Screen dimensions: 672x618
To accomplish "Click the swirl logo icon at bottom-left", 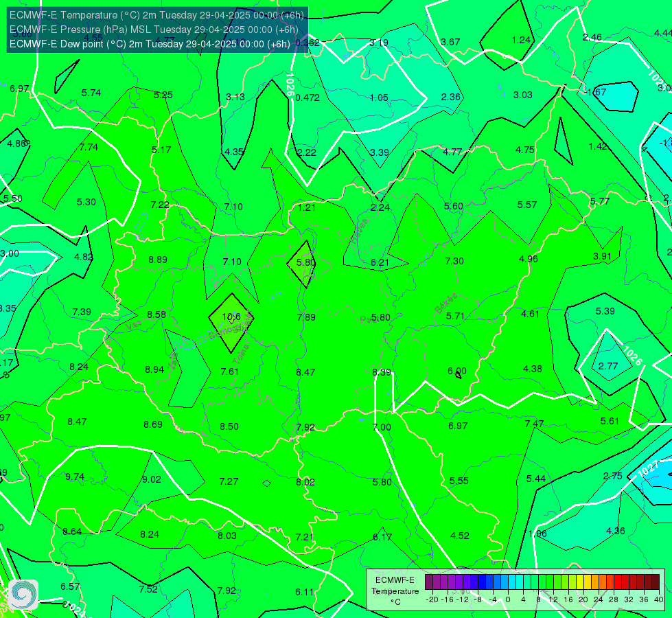I will 23,595.
